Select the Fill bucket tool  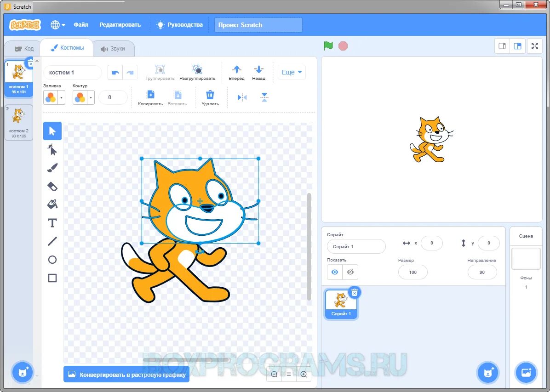pyautogui.click(x=52, y=205)
